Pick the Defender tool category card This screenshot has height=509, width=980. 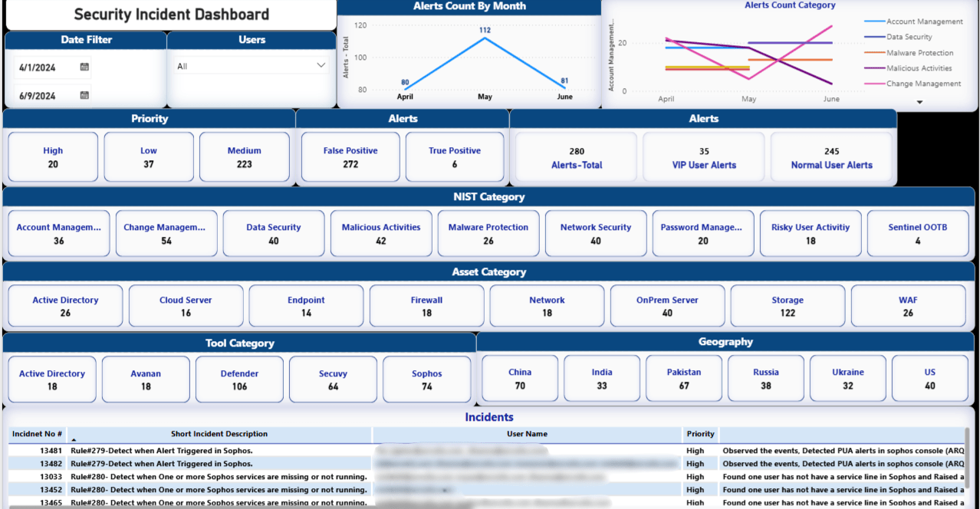pos(239,379)
